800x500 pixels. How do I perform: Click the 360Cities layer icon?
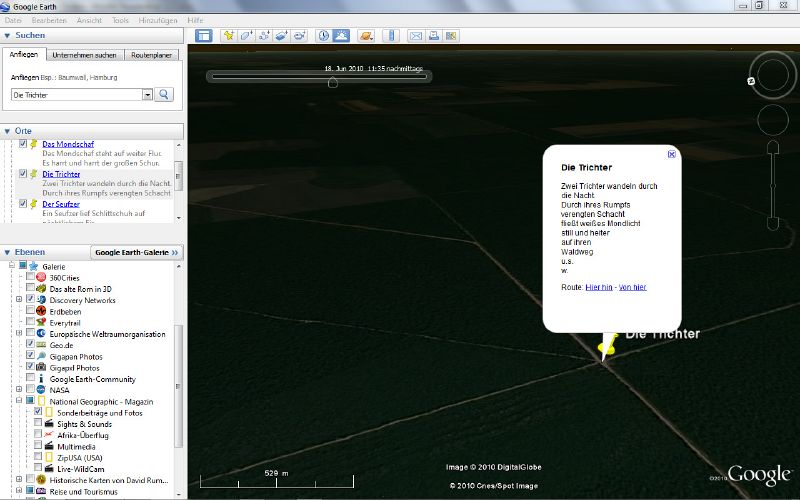41,278
